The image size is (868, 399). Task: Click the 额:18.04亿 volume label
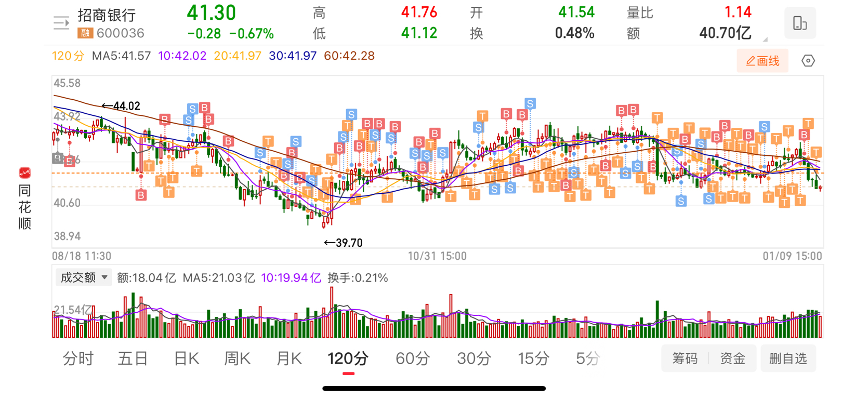147,278
